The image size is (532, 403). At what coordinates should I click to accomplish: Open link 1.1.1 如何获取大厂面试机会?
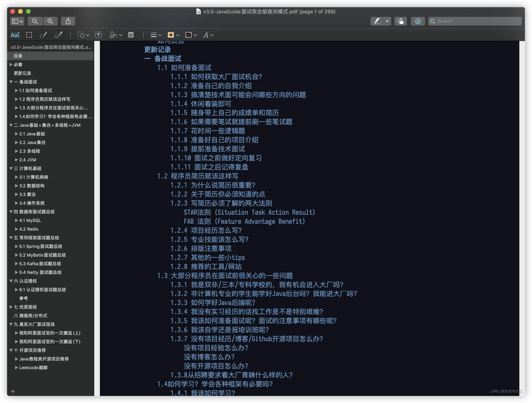[x=216, y=77]
